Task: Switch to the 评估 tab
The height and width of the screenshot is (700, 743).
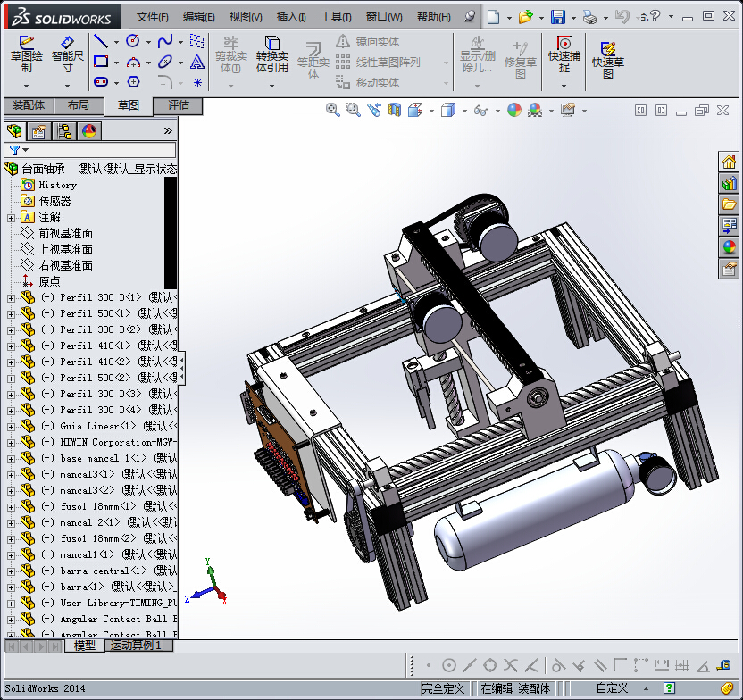Action: coord(179,105)
